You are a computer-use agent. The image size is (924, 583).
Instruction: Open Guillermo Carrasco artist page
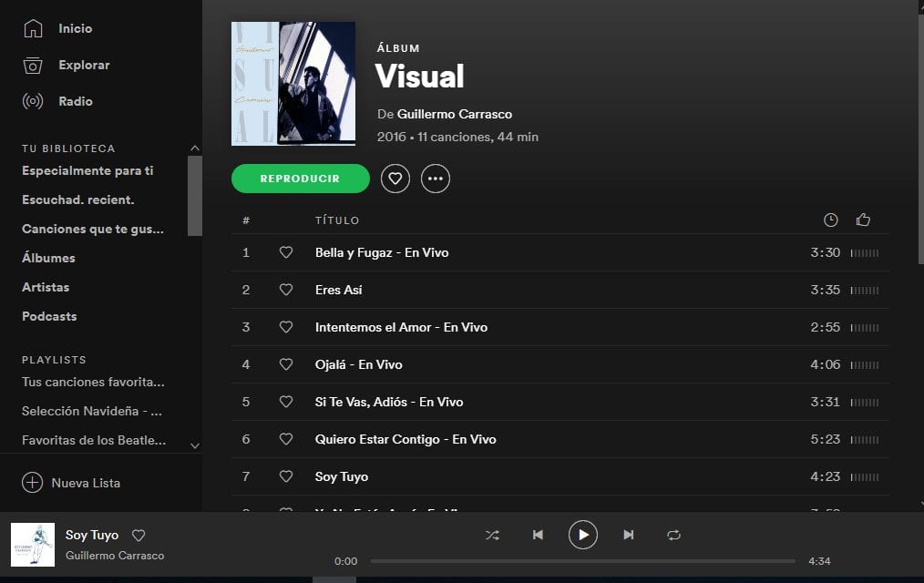tap(455, 114)
